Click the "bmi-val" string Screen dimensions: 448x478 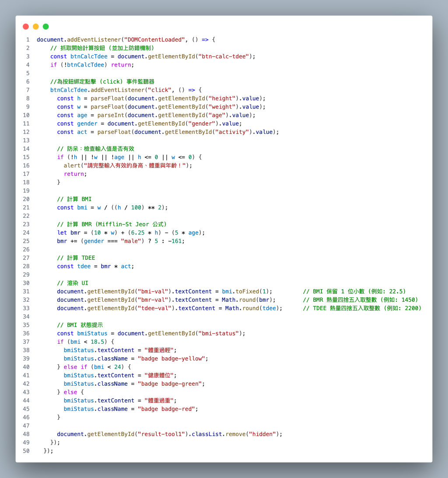(153, 291)
